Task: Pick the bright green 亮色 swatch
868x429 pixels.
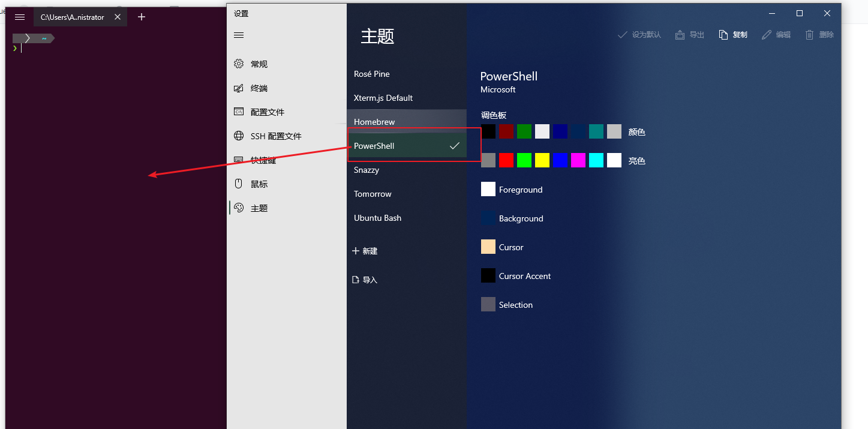Action: tap(524, 160)
